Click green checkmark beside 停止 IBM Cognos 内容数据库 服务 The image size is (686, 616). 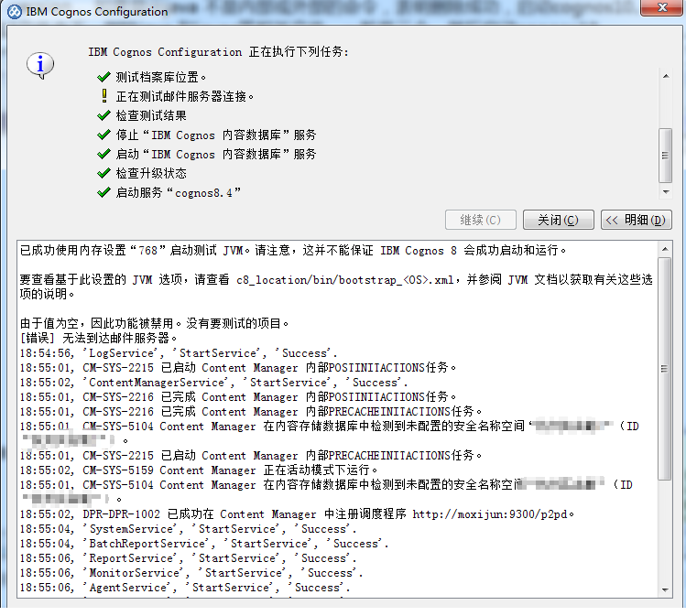tap(103, 135)
